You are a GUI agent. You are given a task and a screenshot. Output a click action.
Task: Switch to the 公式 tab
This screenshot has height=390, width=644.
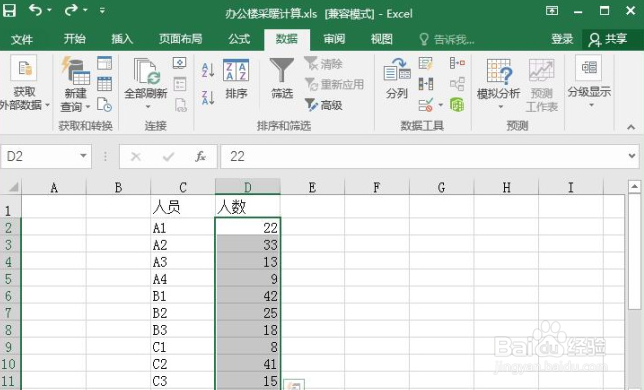(x=239, y=39)
